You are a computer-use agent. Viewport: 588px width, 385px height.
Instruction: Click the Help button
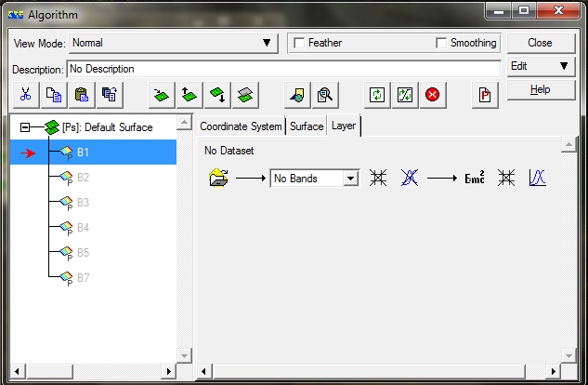(541, 89)
